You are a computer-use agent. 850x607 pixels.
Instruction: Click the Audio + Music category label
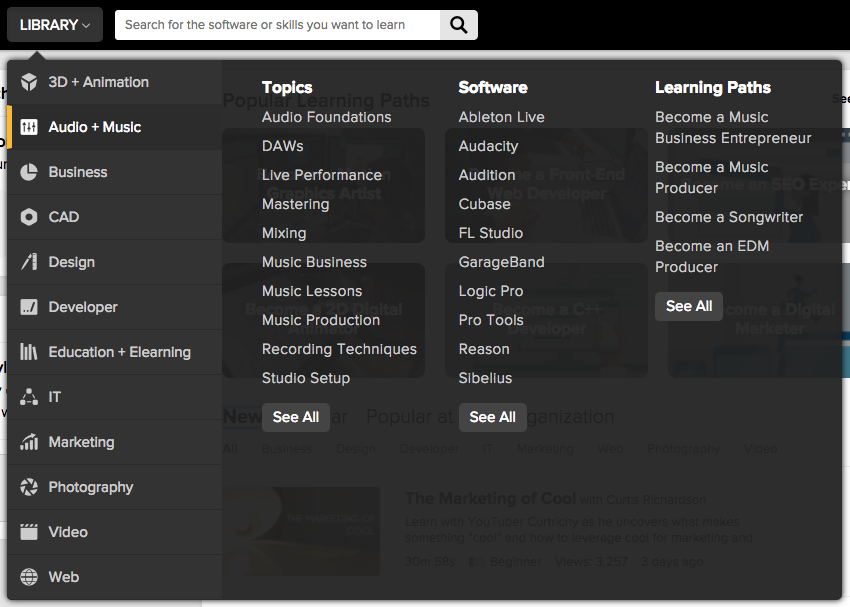point(95,127)
